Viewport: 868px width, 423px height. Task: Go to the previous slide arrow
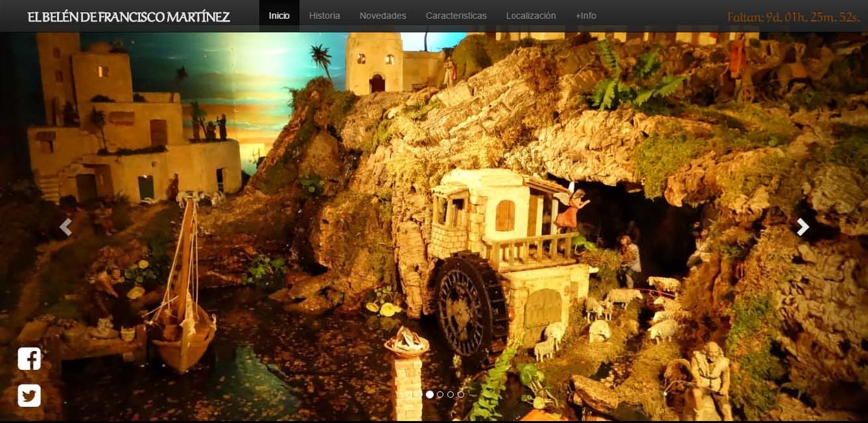[65, 227]
